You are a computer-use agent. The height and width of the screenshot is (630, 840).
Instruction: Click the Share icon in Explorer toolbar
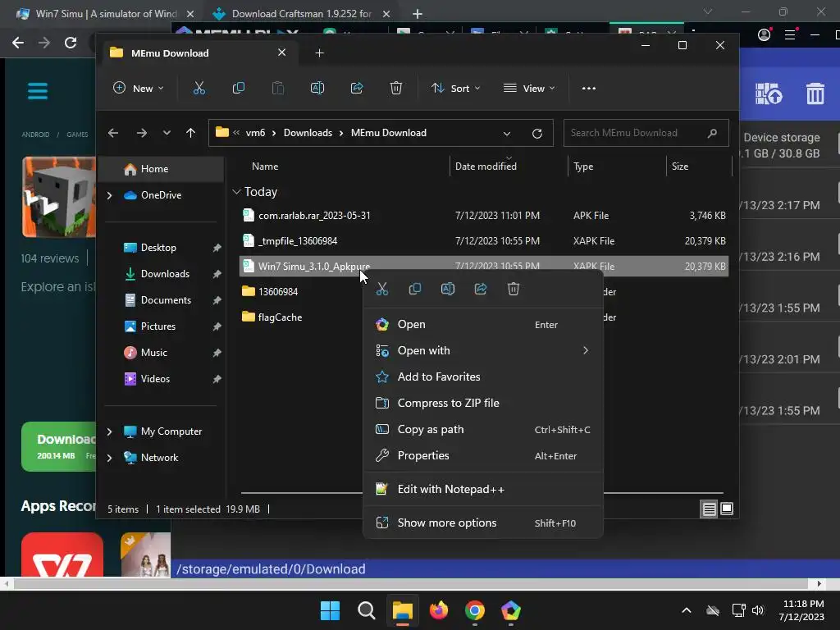(x=357, y=89)
